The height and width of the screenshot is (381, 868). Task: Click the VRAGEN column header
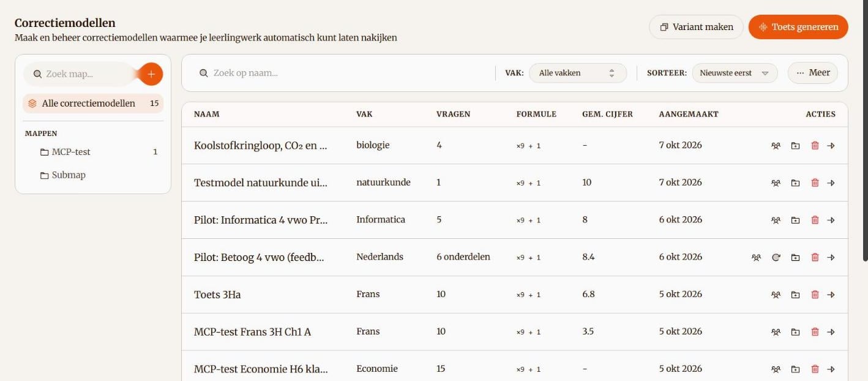(454, 115)
